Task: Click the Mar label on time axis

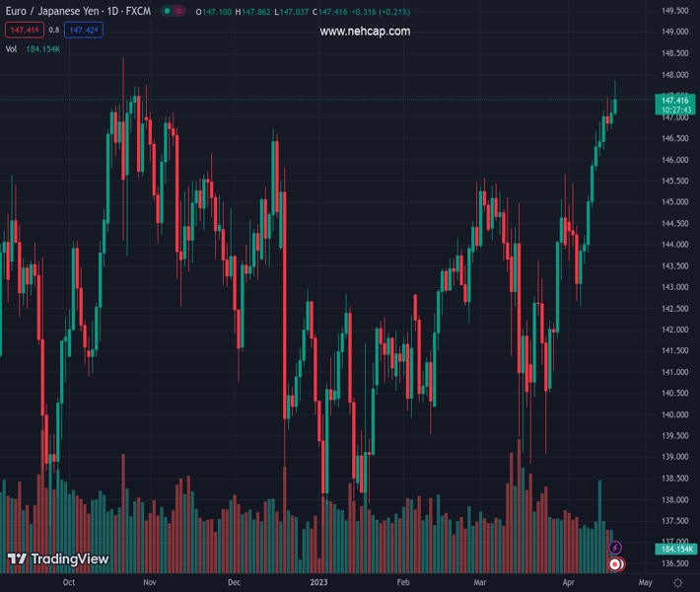Action: (479, 583)
